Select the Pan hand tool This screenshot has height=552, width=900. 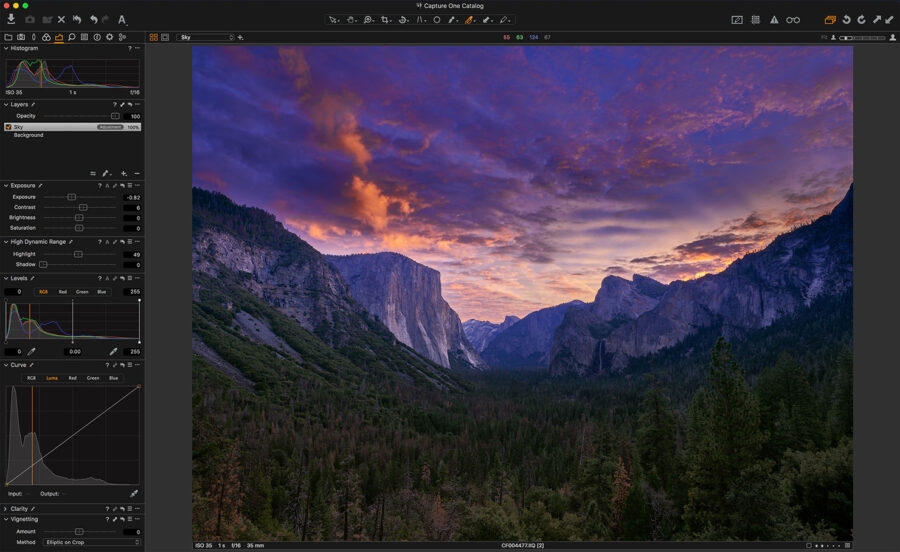coord(351,20)
